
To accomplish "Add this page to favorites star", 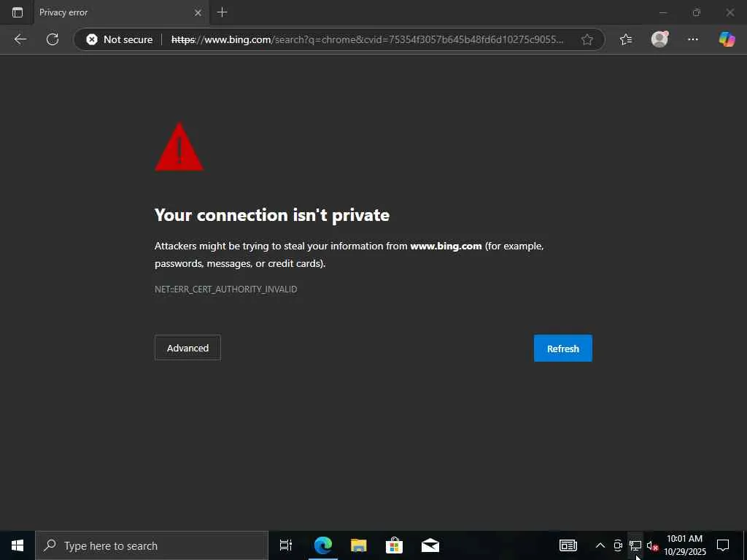I will [587, 39].
